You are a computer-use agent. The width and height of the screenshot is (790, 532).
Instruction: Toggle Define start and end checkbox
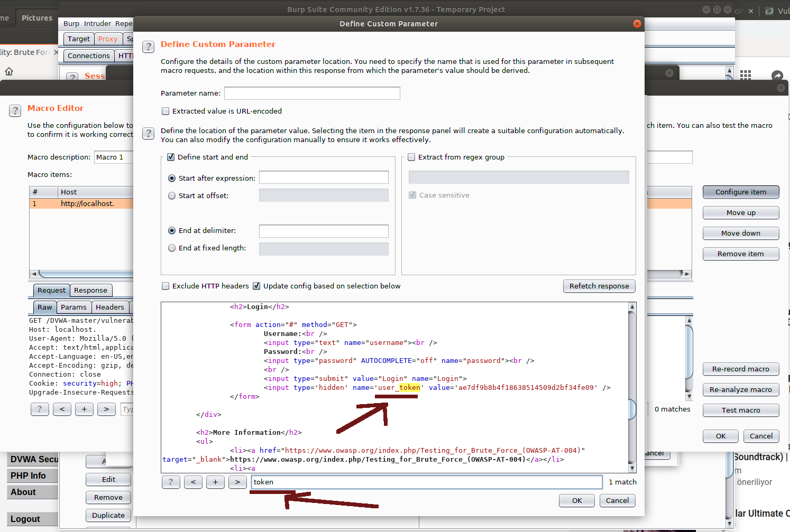(x=171, y=157)
